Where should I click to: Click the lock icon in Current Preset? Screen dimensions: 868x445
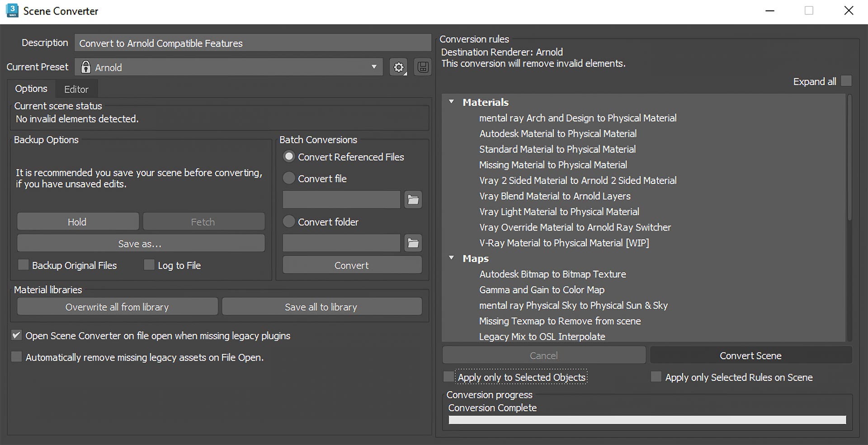click(85, 67)
